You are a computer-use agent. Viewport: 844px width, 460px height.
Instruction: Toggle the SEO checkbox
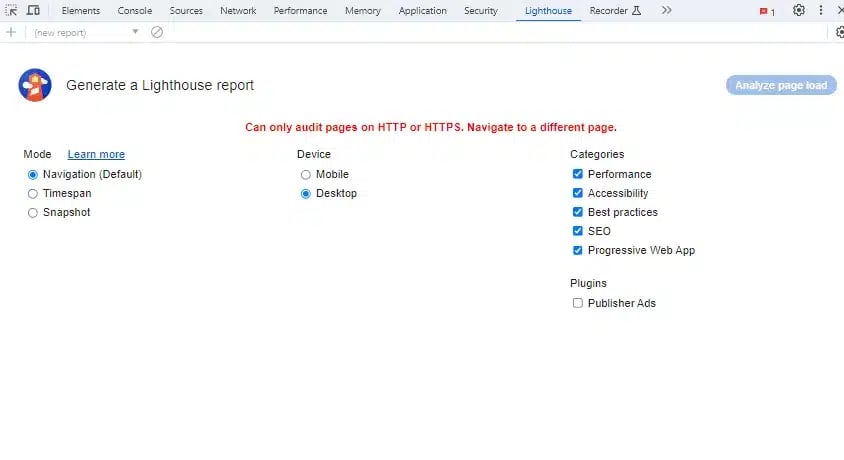(x=578, y=231)
